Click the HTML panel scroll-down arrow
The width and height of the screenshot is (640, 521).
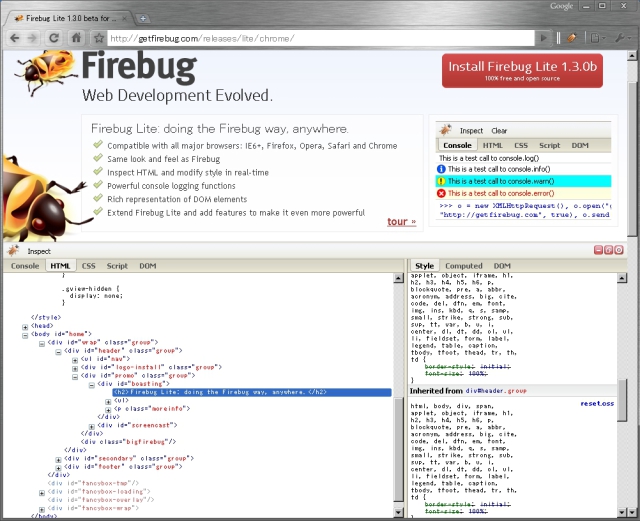point(399,512)
